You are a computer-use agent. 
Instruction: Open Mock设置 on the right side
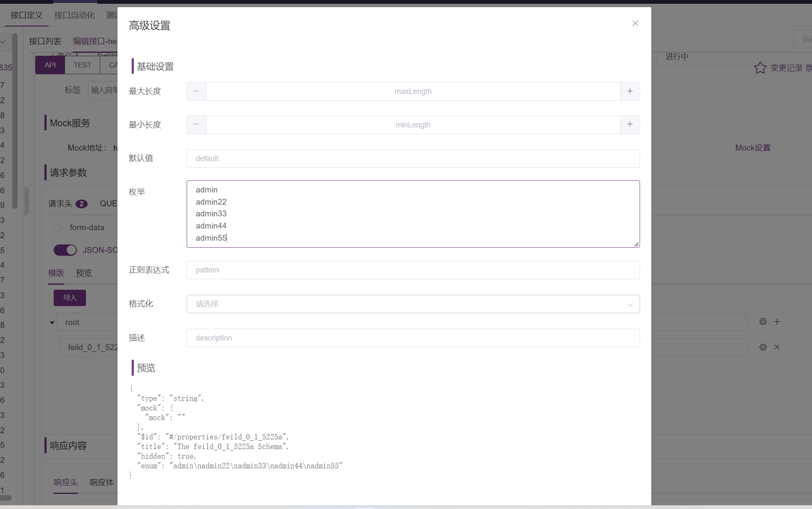tap(752, 148)
